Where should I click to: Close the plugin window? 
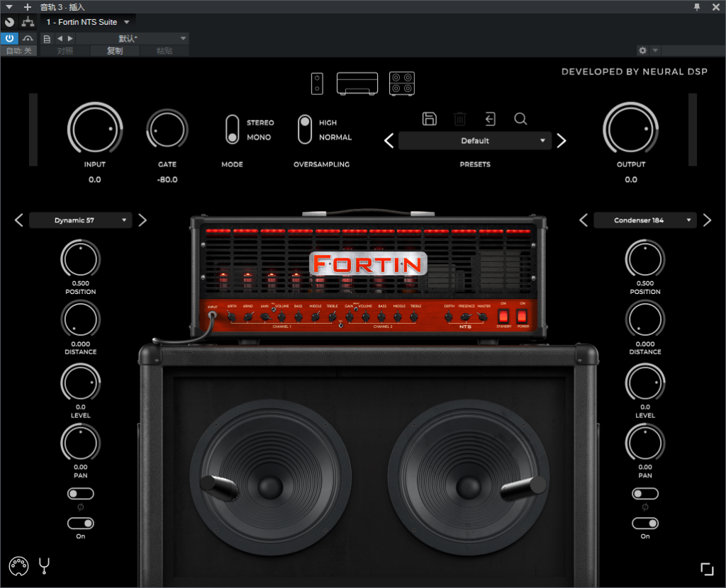tap(716, 7)
